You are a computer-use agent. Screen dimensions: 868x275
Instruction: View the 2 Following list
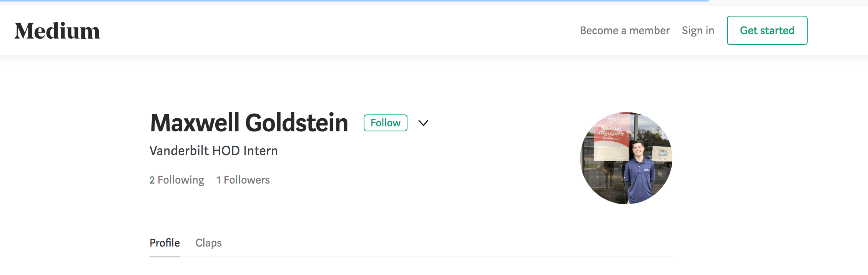click(177, 180)
